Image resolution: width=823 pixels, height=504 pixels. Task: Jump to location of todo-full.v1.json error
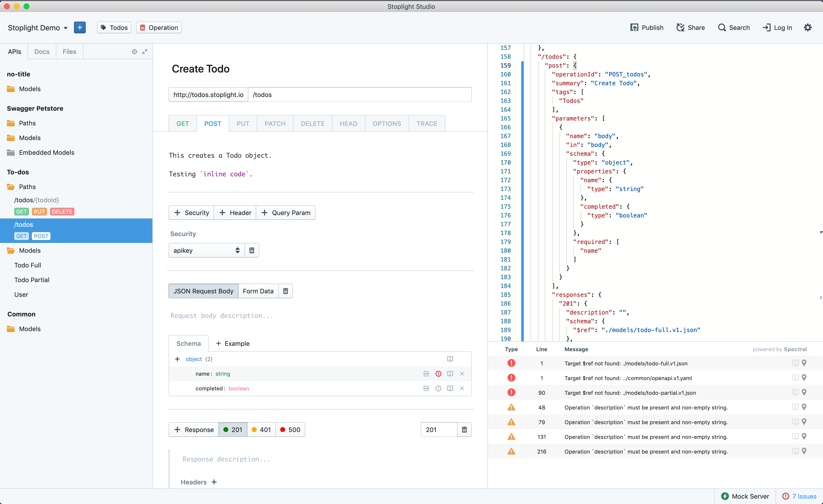coord(804,363)
